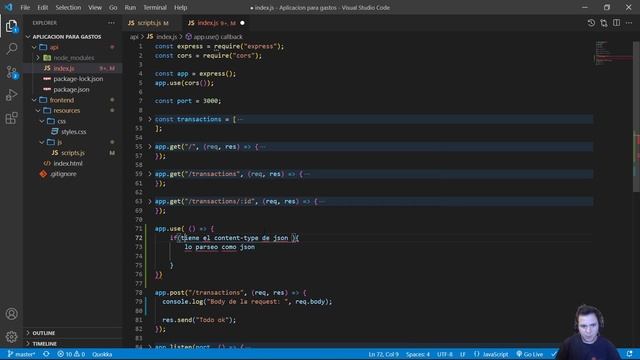The image size is (640, 360).
Task: Click the editor vertical scrollbar
Action: pos(636,116)
